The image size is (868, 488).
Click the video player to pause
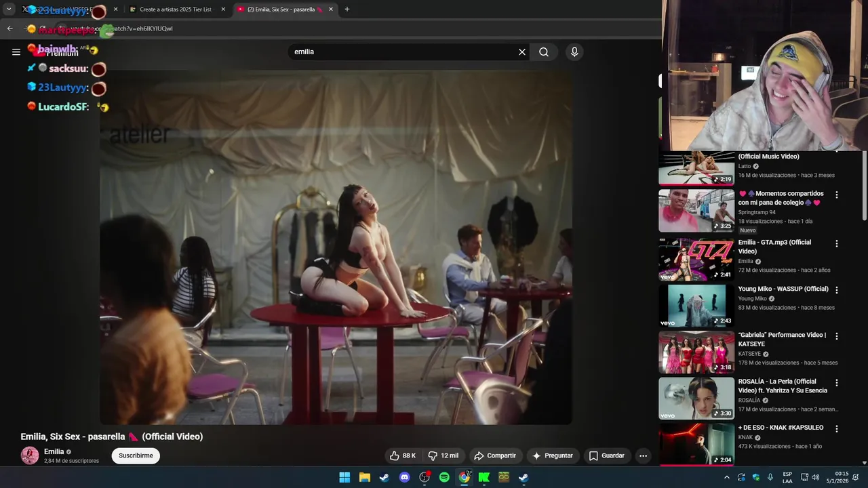pyautogui.click(x=336, y=247)
